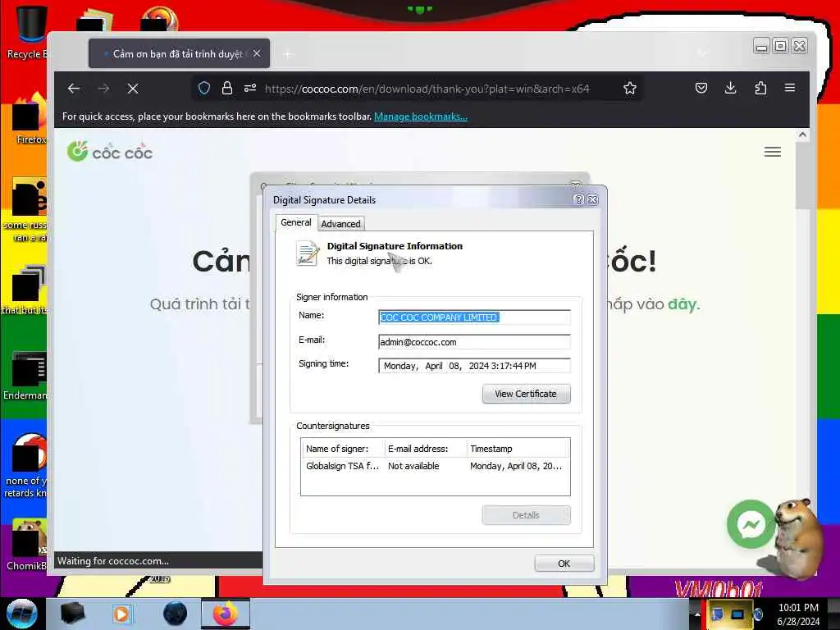Open Windows Start menu
Screen dimensions: 840x630
(x=22, y=614)
